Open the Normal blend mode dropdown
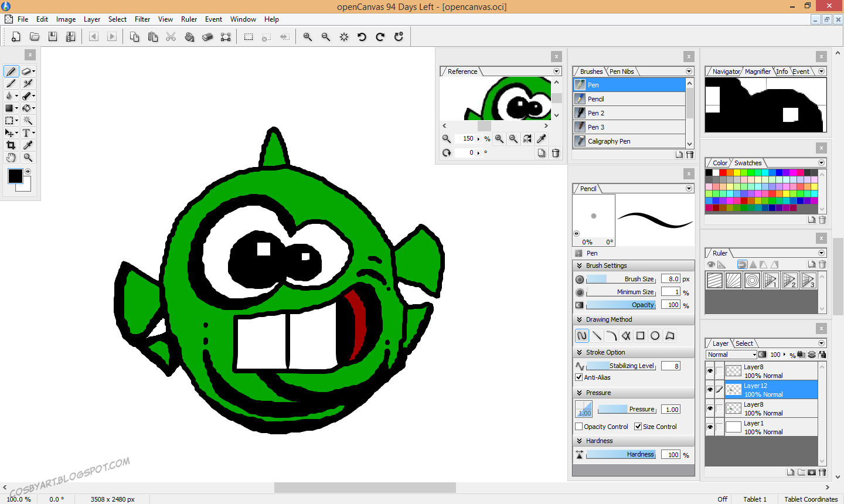The width and height of the screenshot is (844, 504). [x=731, y=355]
